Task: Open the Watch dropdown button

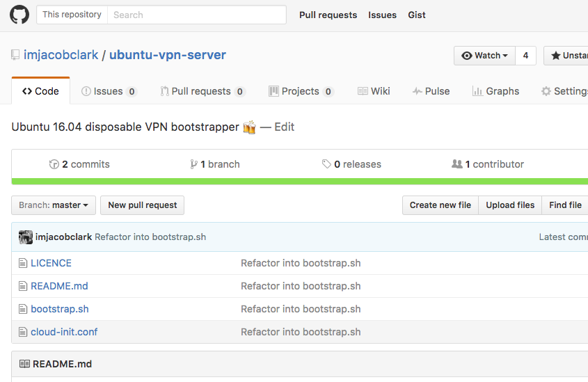Action: [x=484, y=56]
